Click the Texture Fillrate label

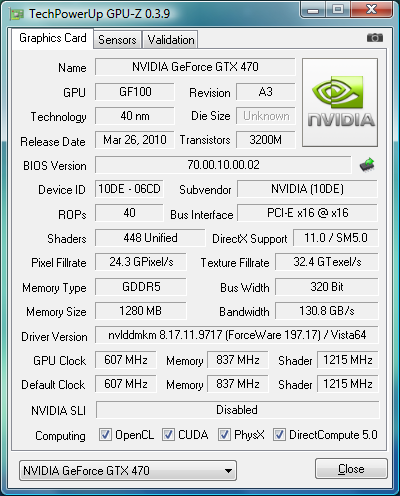pos(235,263)
